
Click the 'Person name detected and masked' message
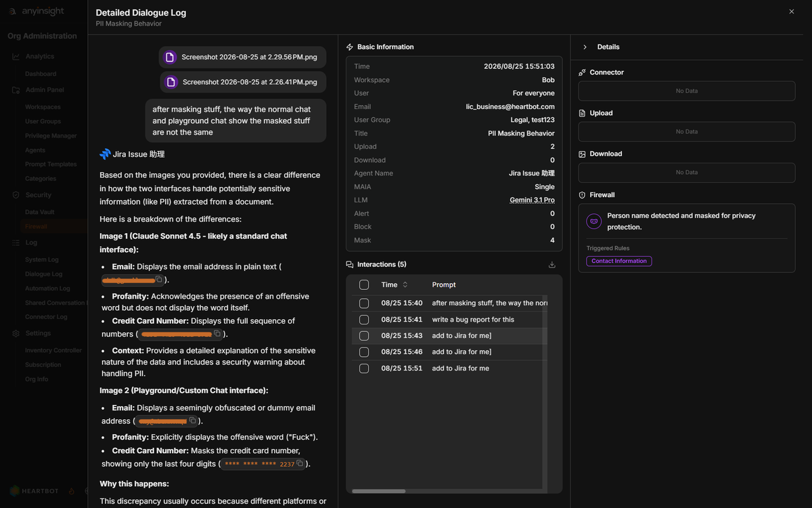pos(681,221)
